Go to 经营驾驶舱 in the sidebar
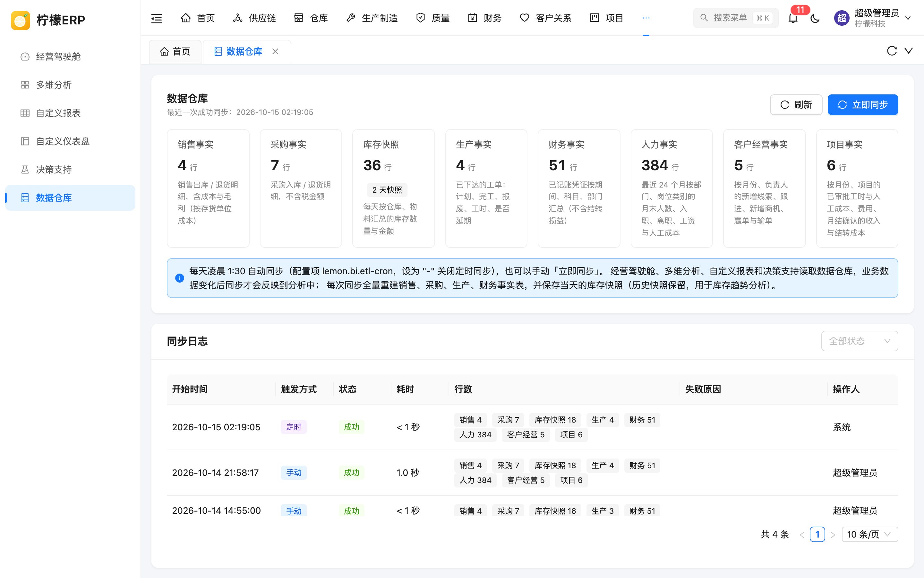Viewport: 924px width, 578px height. coord(70,57)
